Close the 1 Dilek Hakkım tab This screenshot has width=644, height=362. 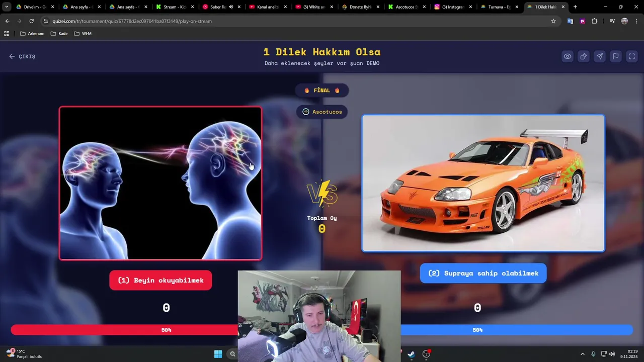tap(563, 7)
